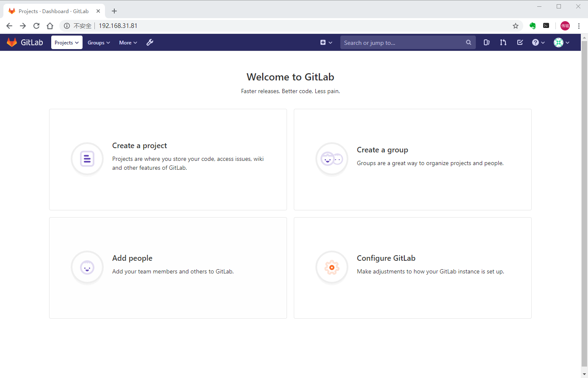Click the GitLab wordmark text
588x378 pixels.
tap(32, 42)
